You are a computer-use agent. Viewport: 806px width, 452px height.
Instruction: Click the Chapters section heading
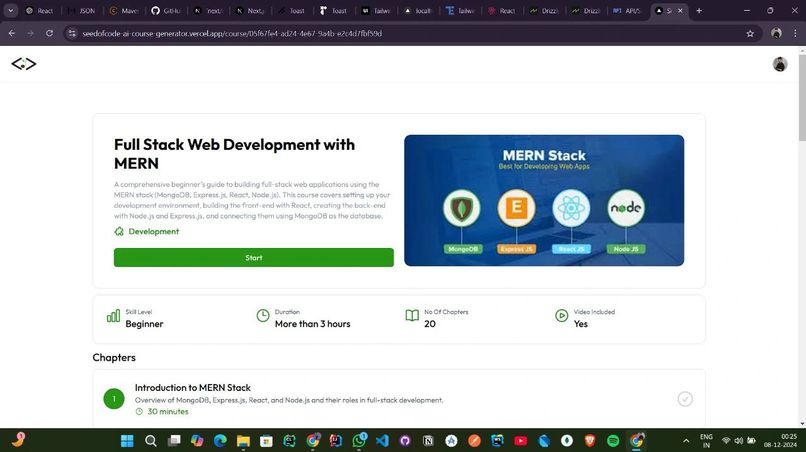coord(114,357)
